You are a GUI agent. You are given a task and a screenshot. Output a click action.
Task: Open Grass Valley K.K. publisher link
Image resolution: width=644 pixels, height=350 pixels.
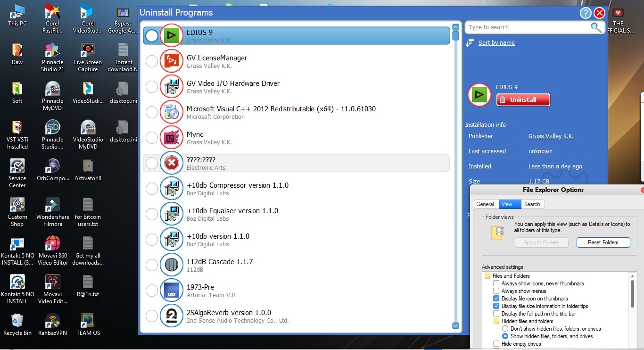coord(551,136)
